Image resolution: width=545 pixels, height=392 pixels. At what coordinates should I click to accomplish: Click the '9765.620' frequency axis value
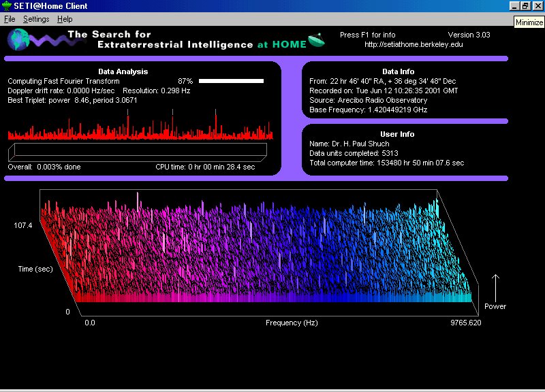pos(466,323)
